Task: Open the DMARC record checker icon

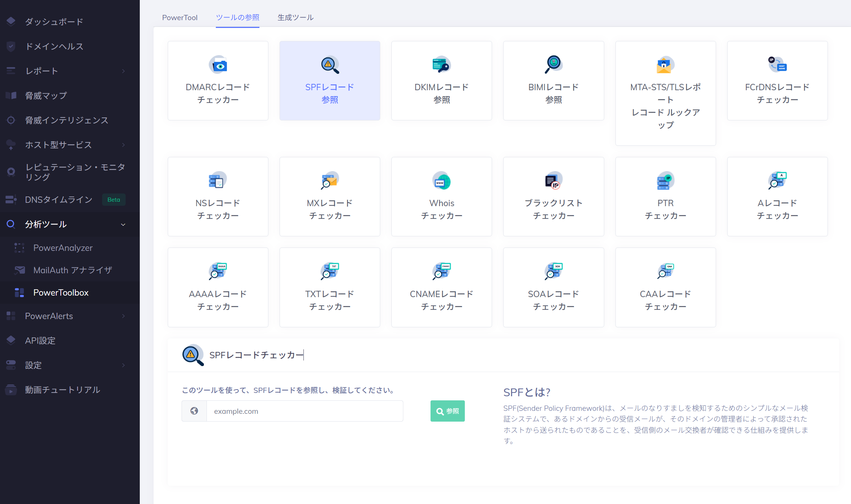Action: coord(218,65)
